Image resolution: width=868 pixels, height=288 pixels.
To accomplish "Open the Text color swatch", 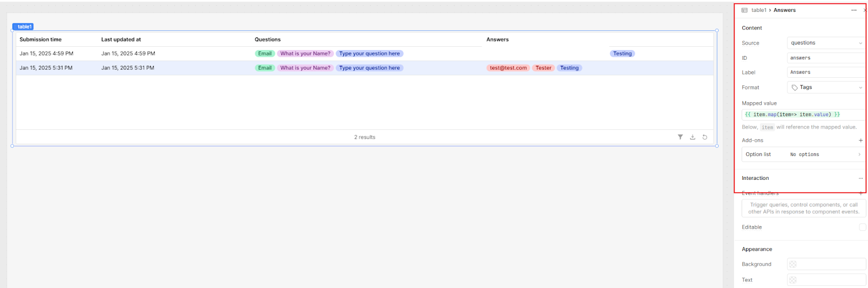I will tap(793, 280).
